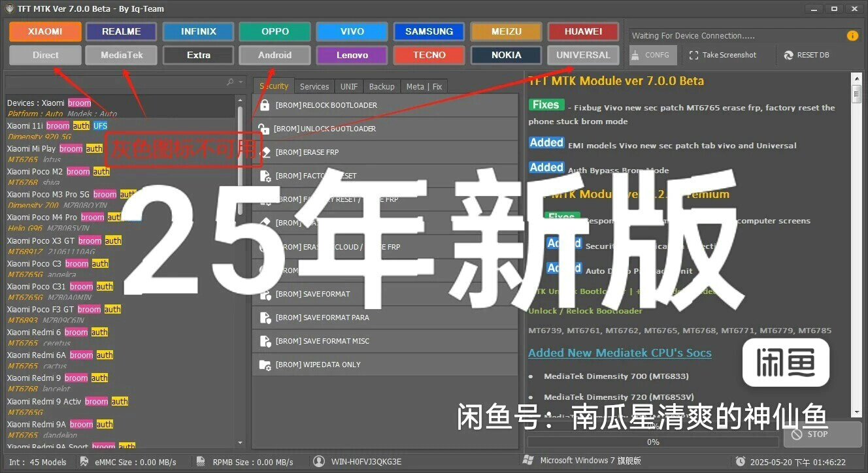Click the lock icon for Relock Bootloader
The image size is (868, 473).
pos(265,105)
